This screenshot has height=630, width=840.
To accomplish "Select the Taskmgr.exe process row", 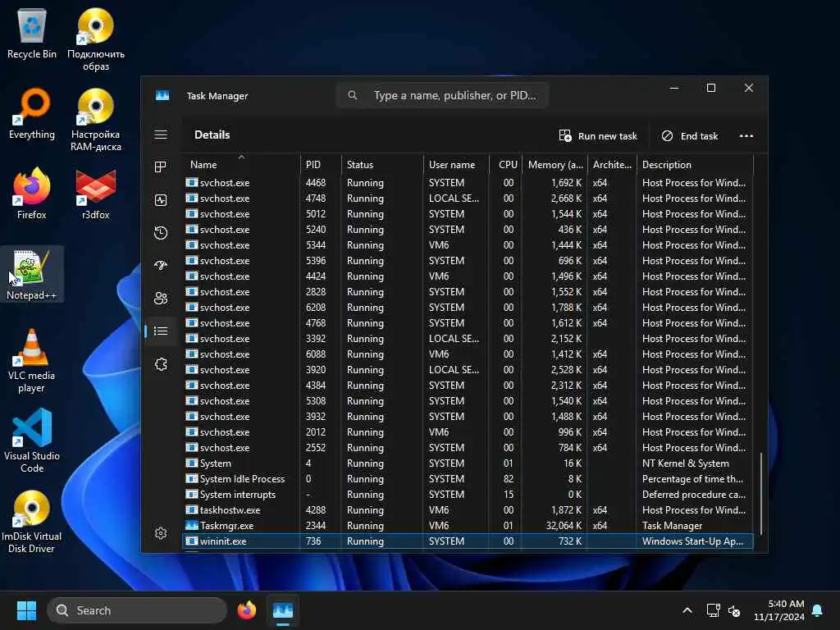I will tap(468, 526).
